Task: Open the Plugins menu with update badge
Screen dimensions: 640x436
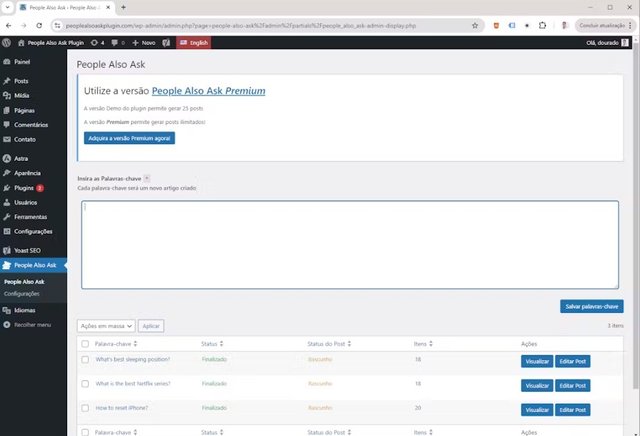Action: (x=24, y=188)
